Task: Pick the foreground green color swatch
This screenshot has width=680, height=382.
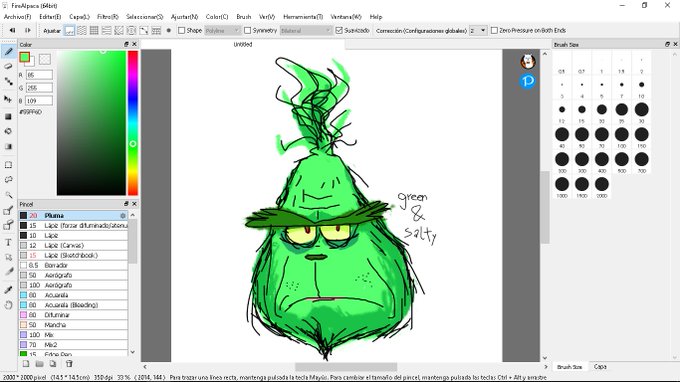Action: (25, 57)
